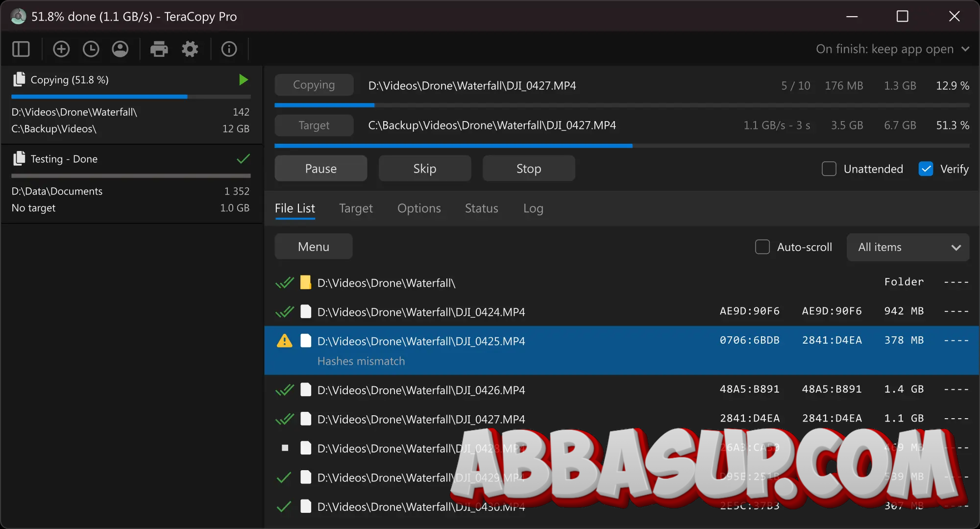This screenshot has width=980, height=529.
Task: Switch to the Target tab
Action: click(356, 208)
